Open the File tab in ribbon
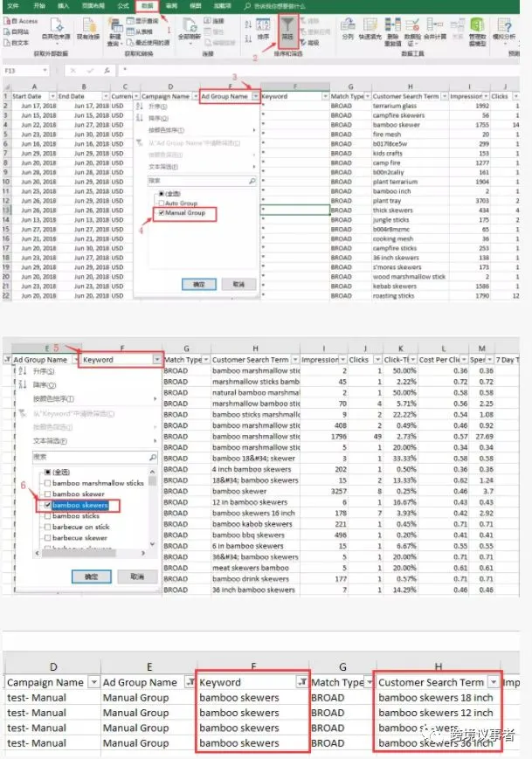 (x=13, y=6)
